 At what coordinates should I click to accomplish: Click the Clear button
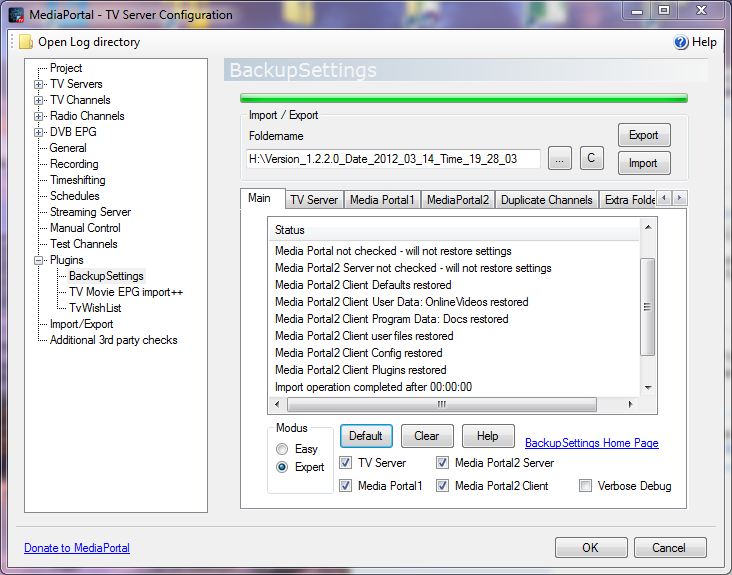427,436
